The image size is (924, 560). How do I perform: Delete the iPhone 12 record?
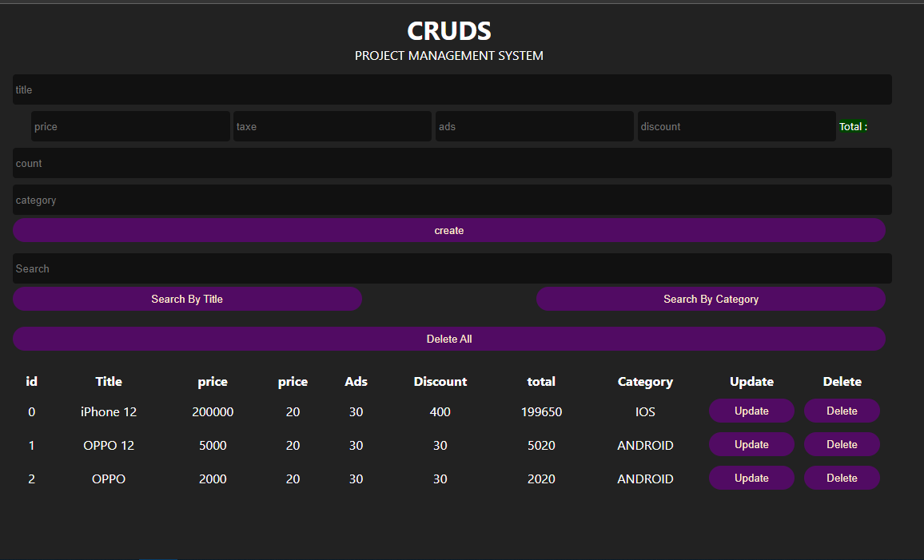click(x=842, y=411)
